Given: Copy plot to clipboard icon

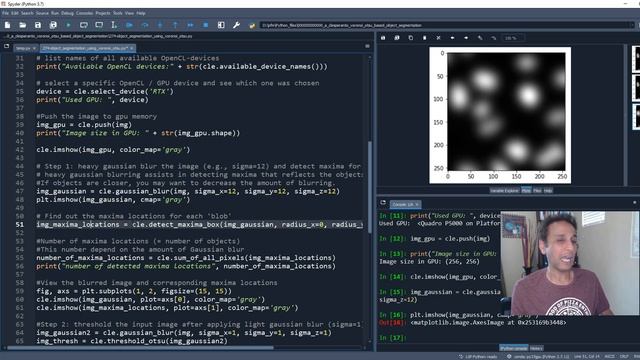Looking at the screenshot, I should [x=411, y=38].
